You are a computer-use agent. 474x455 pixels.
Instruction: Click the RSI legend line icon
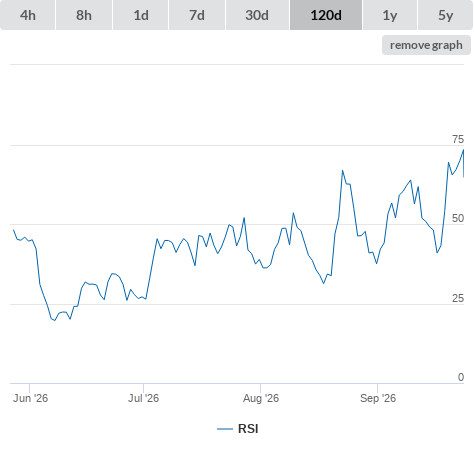click(225, 429)
